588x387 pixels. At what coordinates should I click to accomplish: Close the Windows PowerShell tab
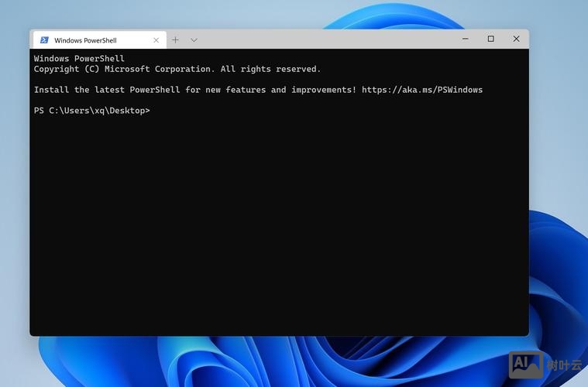click(x=156, y=40)
